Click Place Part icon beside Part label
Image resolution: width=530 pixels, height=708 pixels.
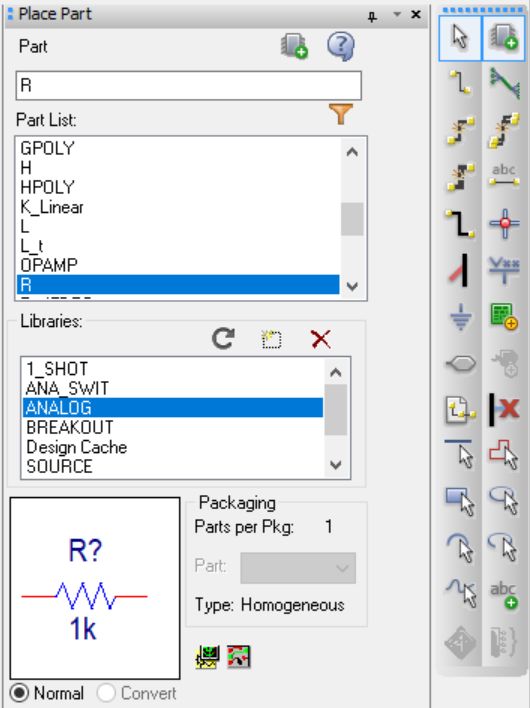294,46
